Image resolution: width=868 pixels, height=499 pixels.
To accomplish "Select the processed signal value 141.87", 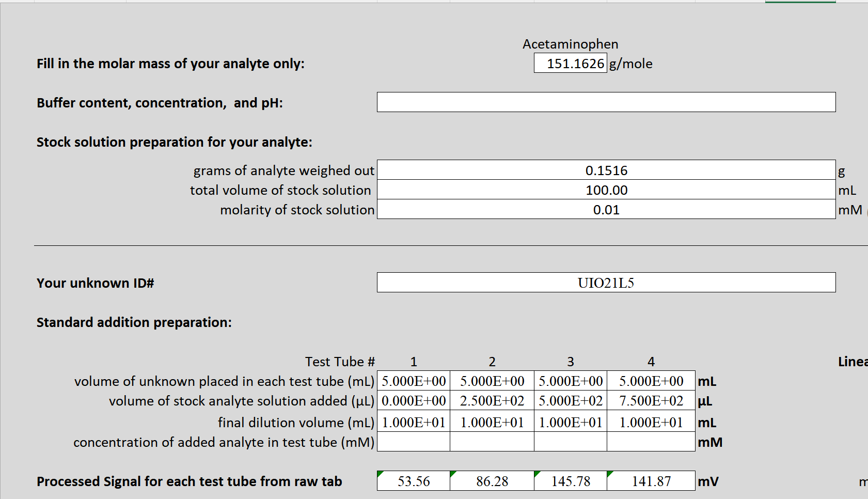I will 650,481.
